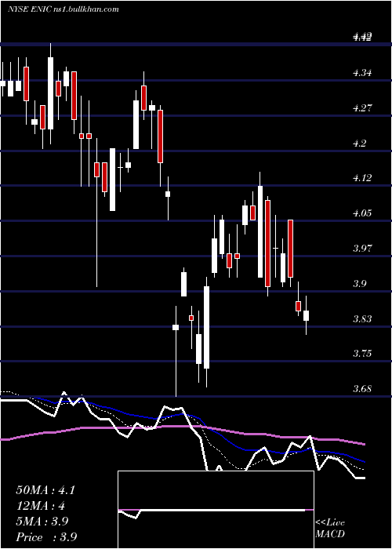
Task: Click the 12MA : 4 readout
Action: click(x=41, y=506)
